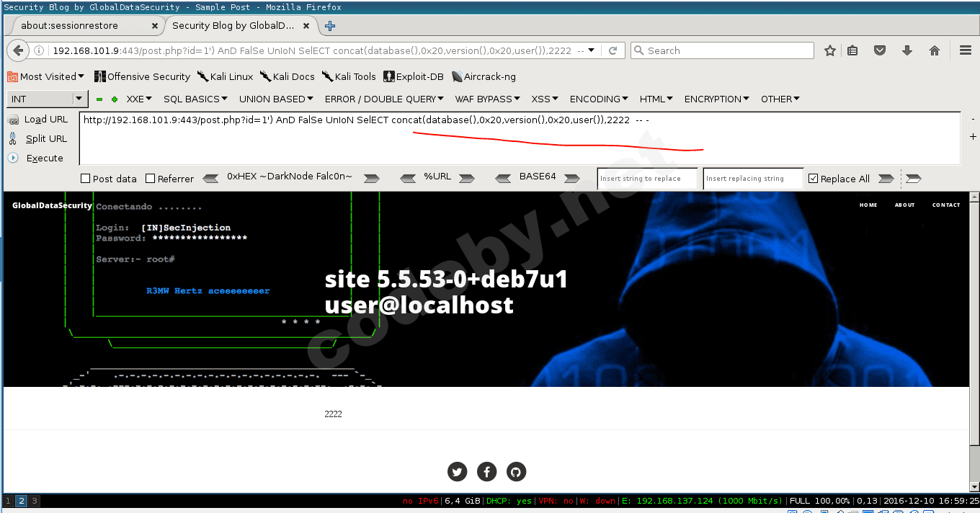
Task: Bookmark this page with the star icon
Action: click(x=830, y=50)
